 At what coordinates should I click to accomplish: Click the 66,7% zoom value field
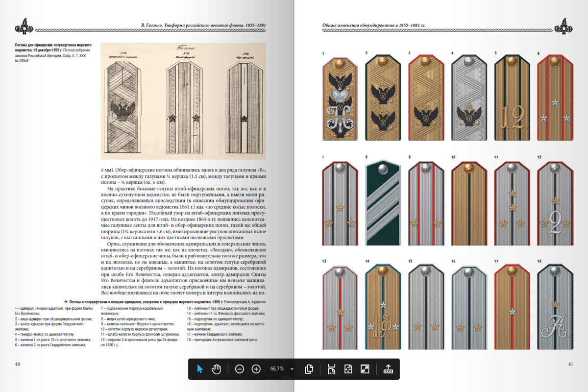[277, 369]
